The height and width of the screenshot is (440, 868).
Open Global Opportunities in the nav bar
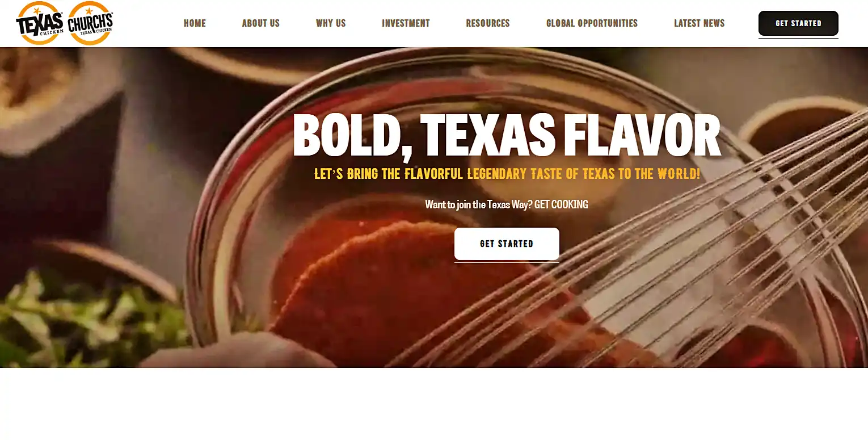tap(592, 23)
